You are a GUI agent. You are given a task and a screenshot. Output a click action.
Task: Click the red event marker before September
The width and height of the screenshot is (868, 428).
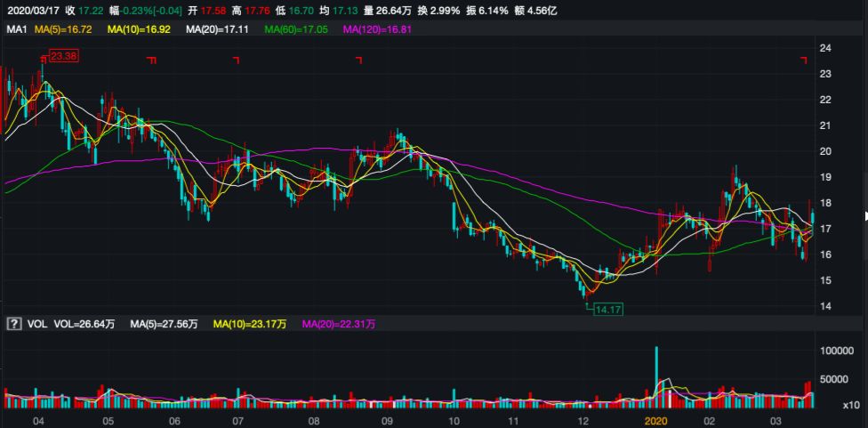(x=358, y=60)
